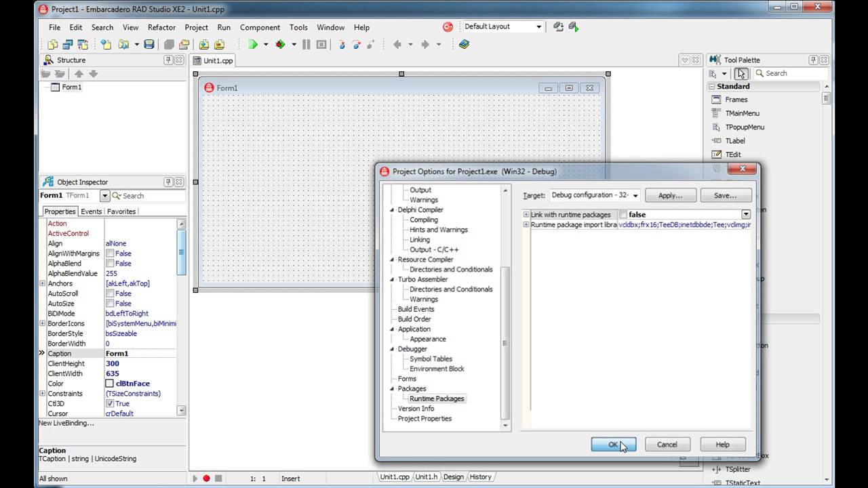
Task: Click the Save disk icon in toolbar
Action: [149, 44]
